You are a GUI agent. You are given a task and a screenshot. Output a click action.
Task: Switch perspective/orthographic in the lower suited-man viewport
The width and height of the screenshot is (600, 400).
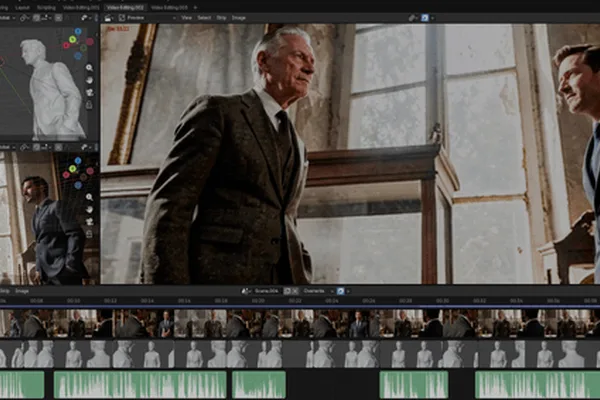[89, 234]
